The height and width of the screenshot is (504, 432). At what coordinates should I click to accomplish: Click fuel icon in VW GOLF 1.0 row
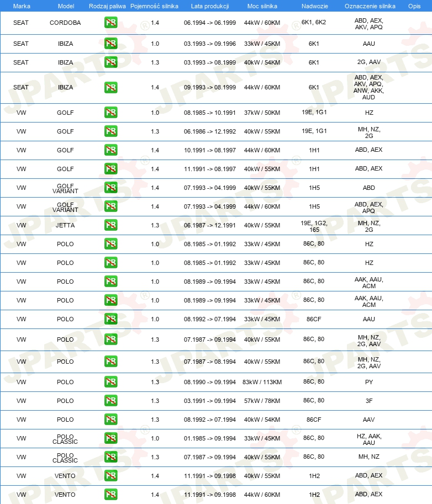(x=110, y=113)
